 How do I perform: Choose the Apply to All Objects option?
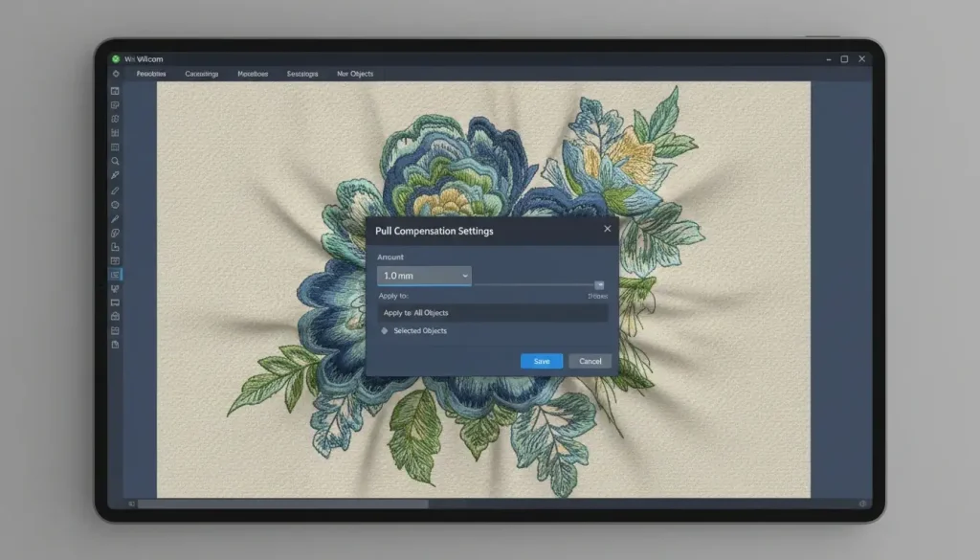click(493, 312)
